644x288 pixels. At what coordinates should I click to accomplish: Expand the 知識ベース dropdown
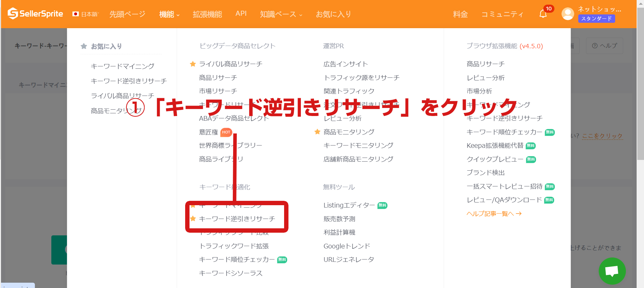(x=281, y=14)
